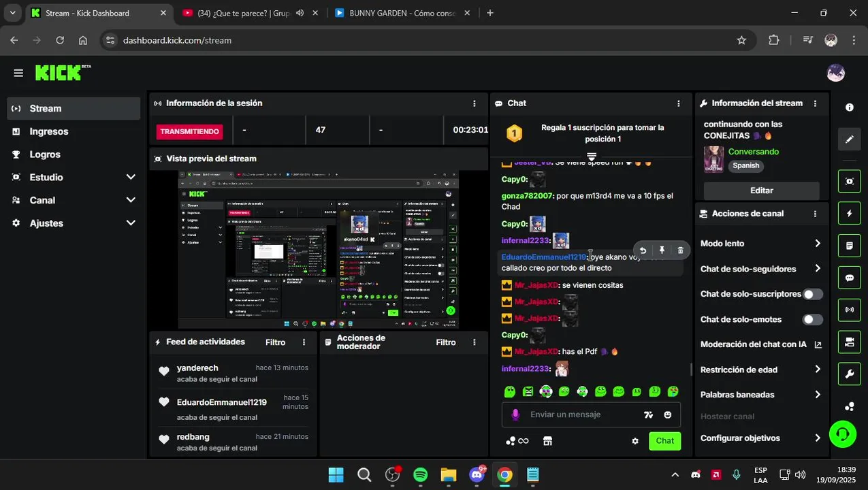Toggle lightning activity feed widget icon
The image size is (868, 490).
click(850, 213)
